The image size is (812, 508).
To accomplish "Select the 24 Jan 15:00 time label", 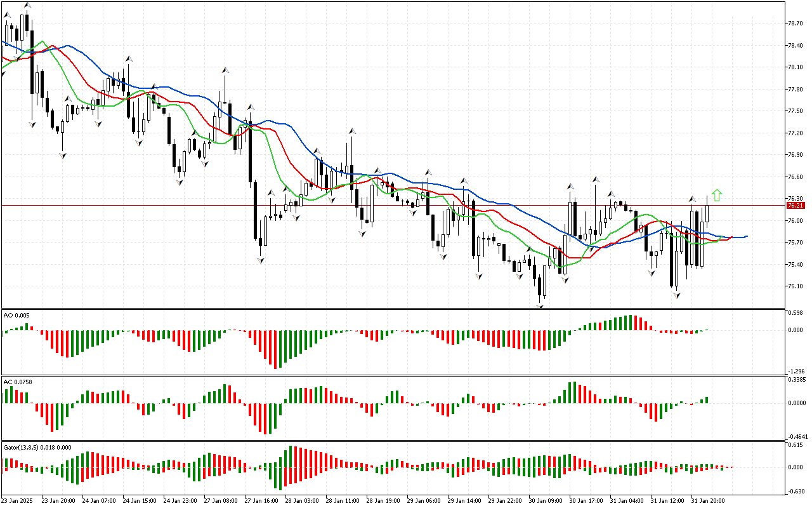I will (x=139, y=501).
